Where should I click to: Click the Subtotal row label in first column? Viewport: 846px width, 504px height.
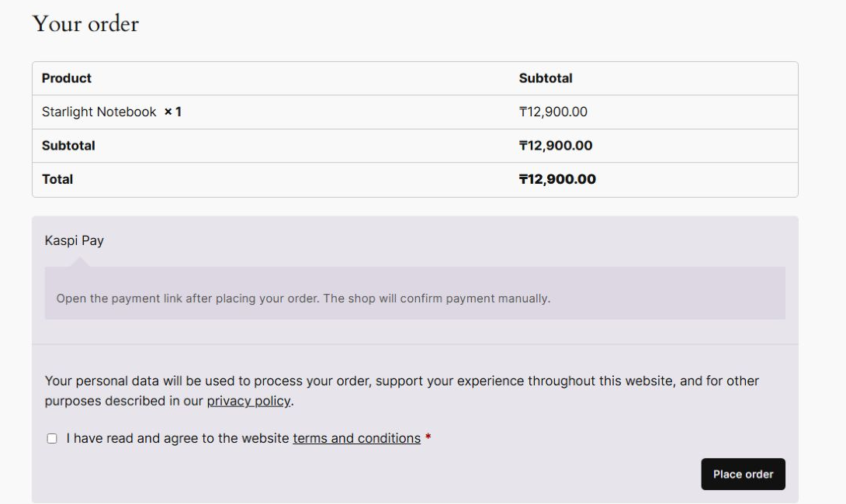pos(68,146)
